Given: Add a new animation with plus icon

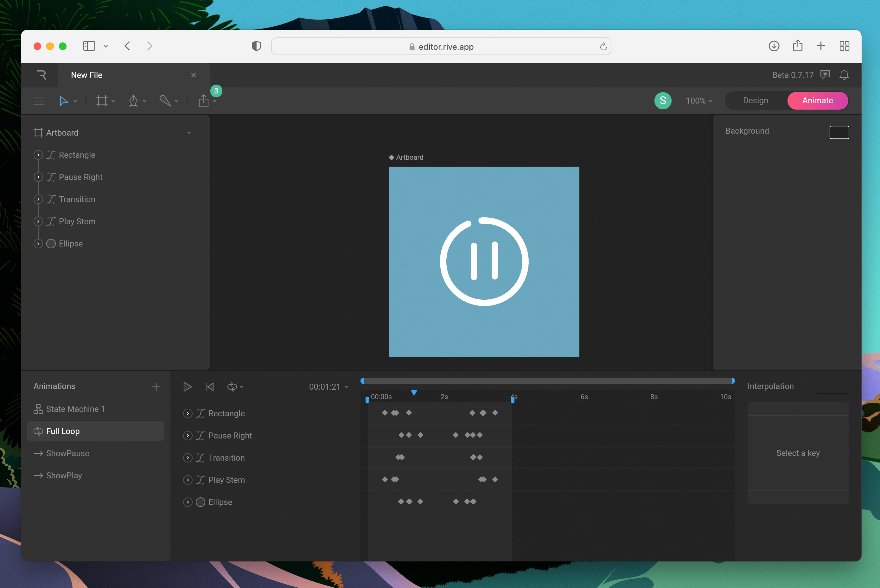Looking at the screenshot, I should tap(156, 387).
